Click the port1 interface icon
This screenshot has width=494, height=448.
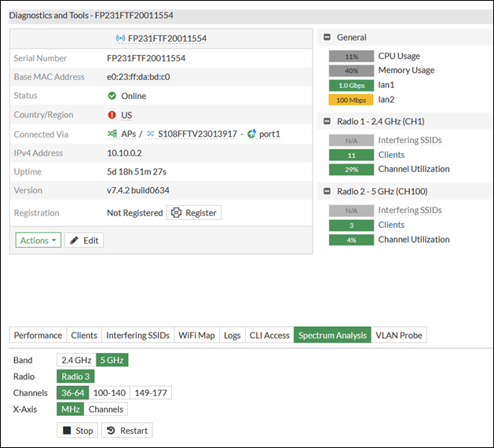(251, 134)
